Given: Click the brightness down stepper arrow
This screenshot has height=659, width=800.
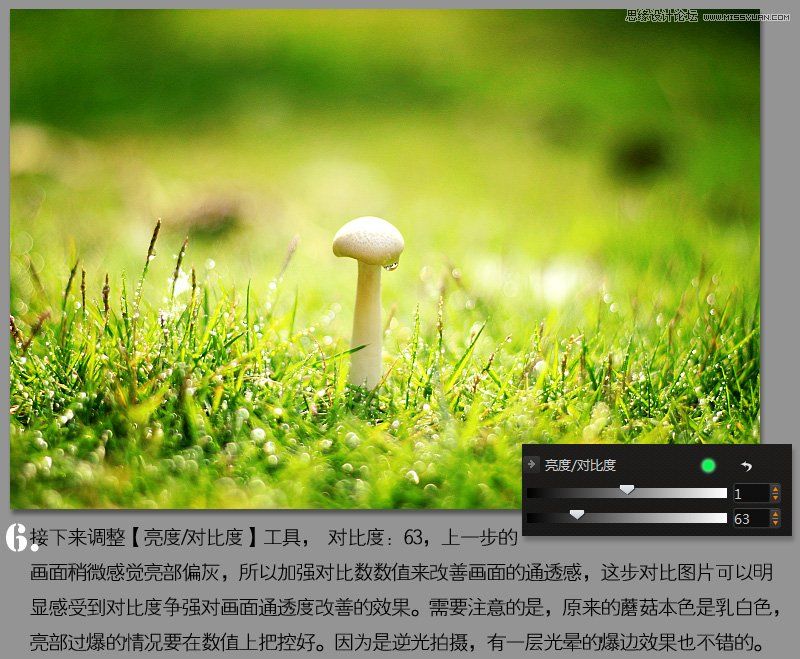Looking at the screenshot, I should [x=774, y=498].
